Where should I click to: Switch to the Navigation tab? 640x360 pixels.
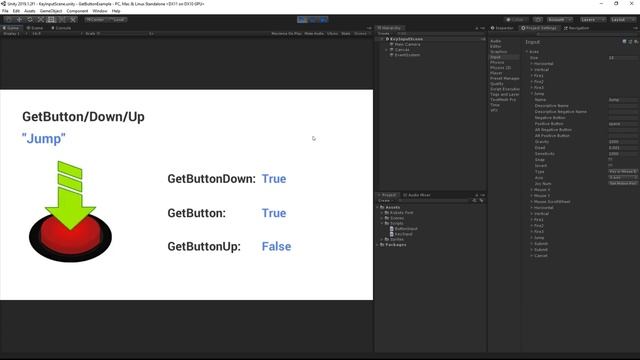pos(576,28)
